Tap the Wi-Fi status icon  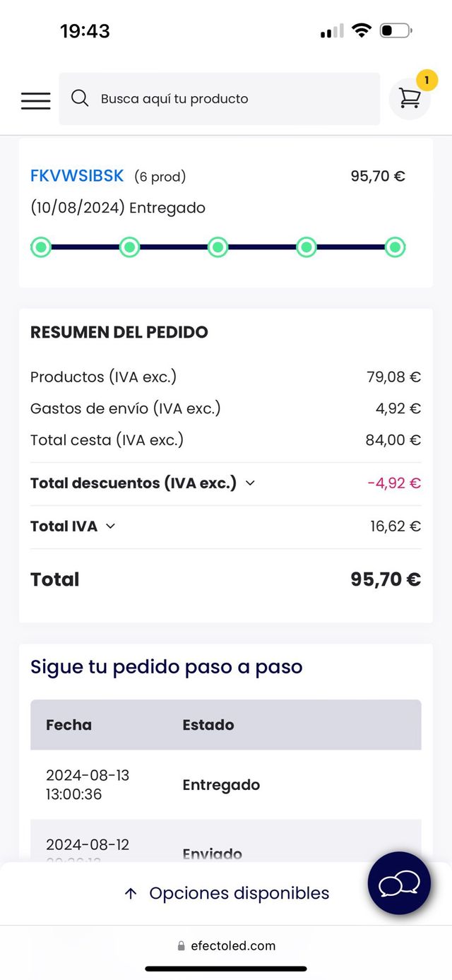[x=362, y=30]
